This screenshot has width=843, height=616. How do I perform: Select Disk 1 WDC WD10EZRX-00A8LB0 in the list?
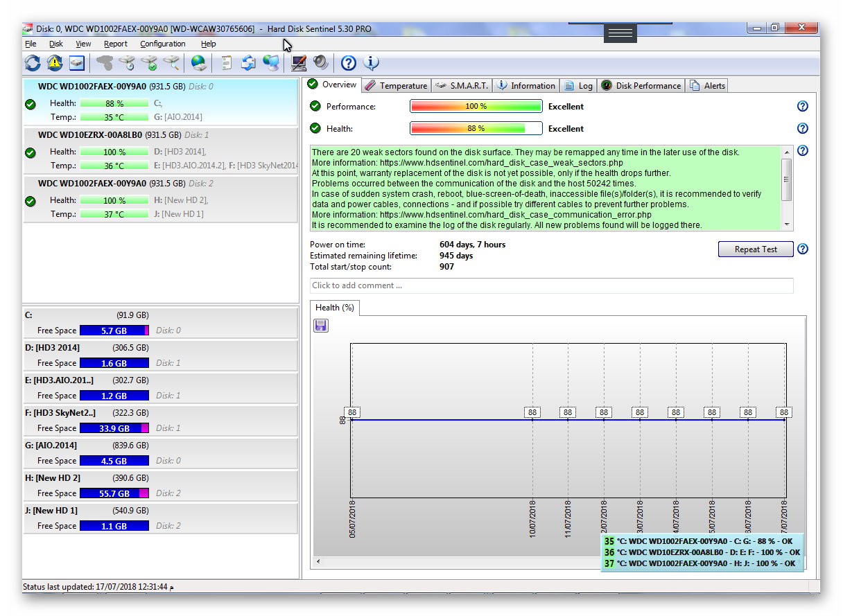click(160, 150)
